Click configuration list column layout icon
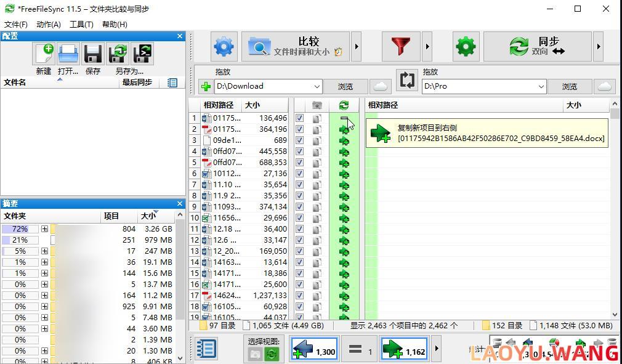The height and width of the screenshot is (364, 622). pos(172,83)
